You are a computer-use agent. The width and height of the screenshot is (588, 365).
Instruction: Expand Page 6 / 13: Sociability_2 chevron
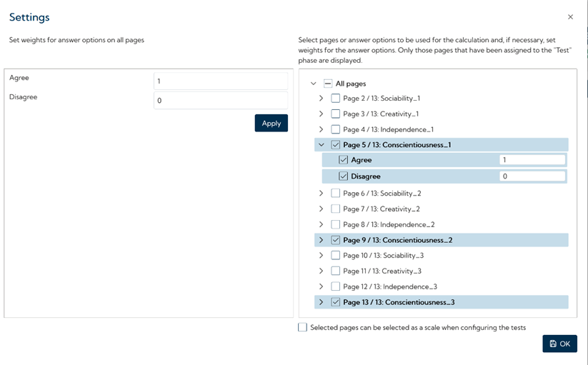pos(321,194)
